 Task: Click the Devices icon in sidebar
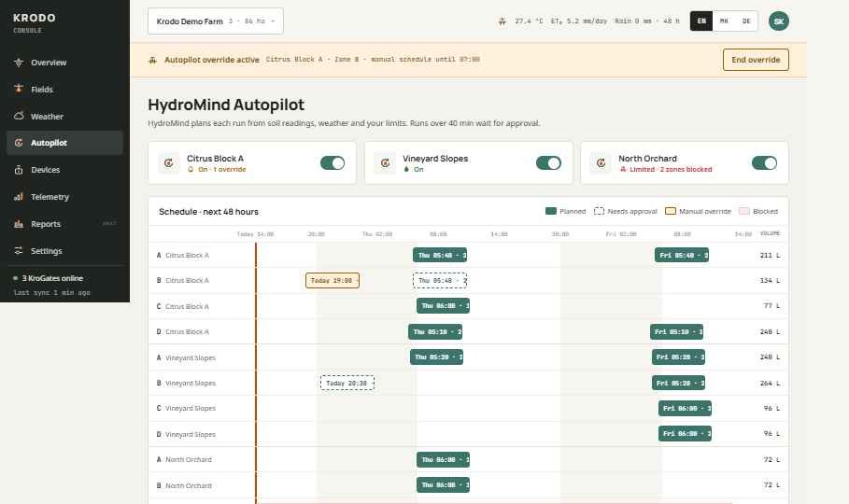pyautogui.click(x=19, y=170)
